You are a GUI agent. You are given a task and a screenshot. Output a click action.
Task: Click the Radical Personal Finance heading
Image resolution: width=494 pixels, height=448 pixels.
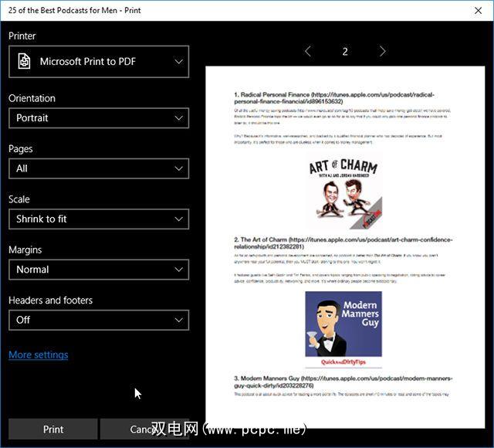tap(334, 98)
